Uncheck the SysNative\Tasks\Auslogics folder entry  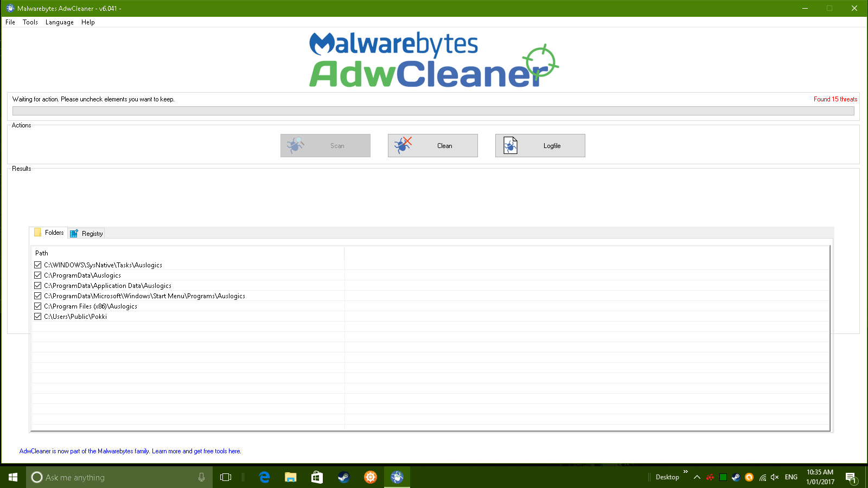point(38,265)
